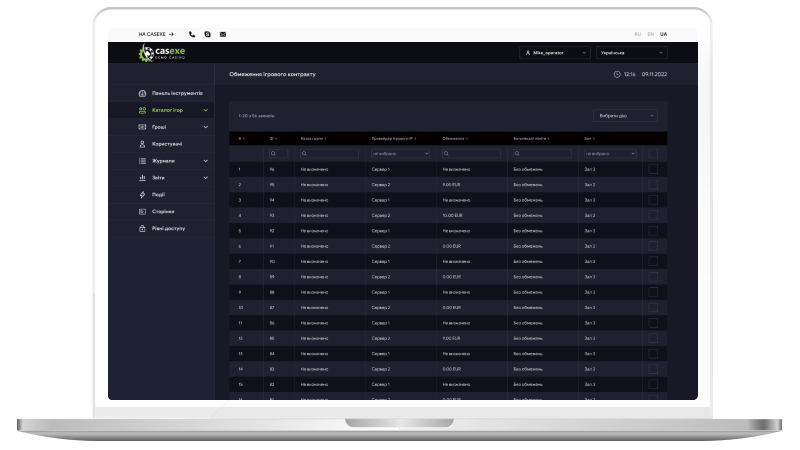Click the page title Обмеження ігрового контракту

pos(272,74)
